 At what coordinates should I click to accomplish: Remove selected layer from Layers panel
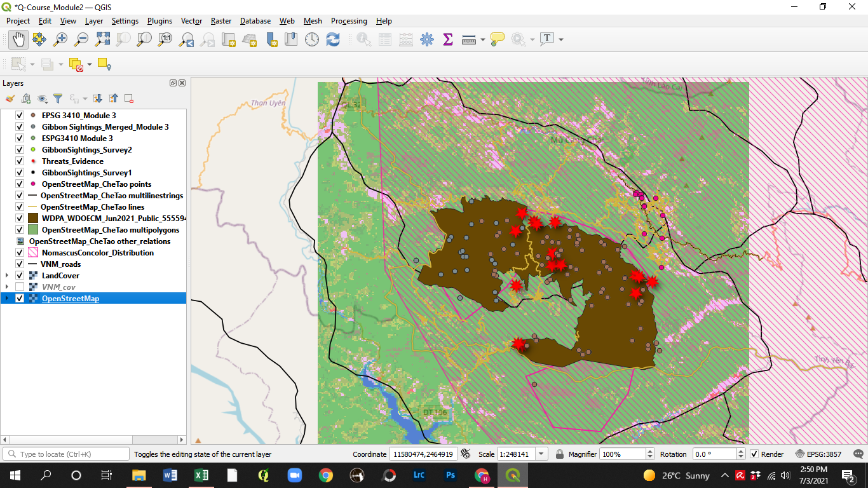(x=129, y=98)
